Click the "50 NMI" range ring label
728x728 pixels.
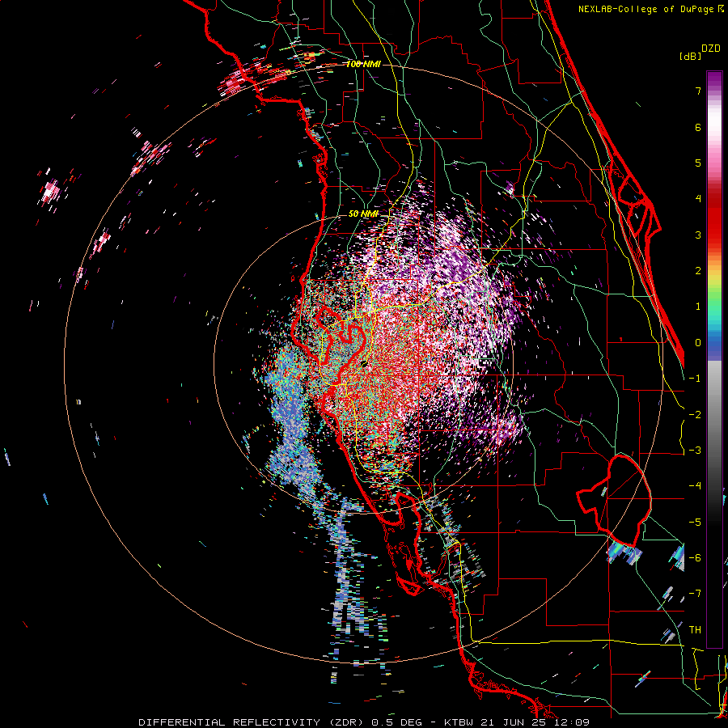point(363,214)
